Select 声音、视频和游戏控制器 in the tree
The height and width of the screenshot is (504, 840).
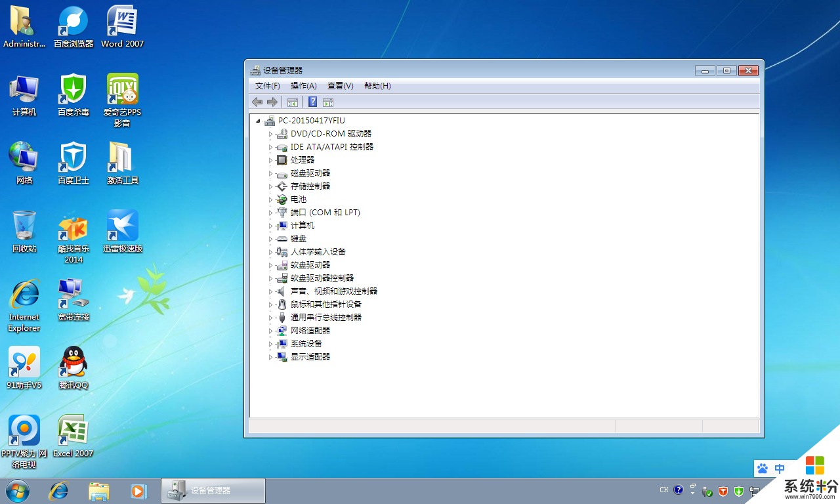(x=334, y=291)
